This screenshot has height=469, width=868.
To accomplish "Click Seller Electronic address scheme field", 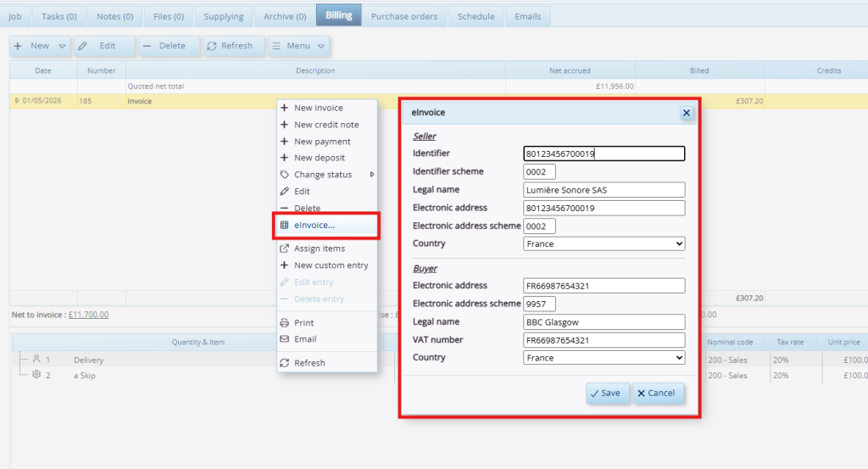I will pyautogui.click(x=539, y=226).
